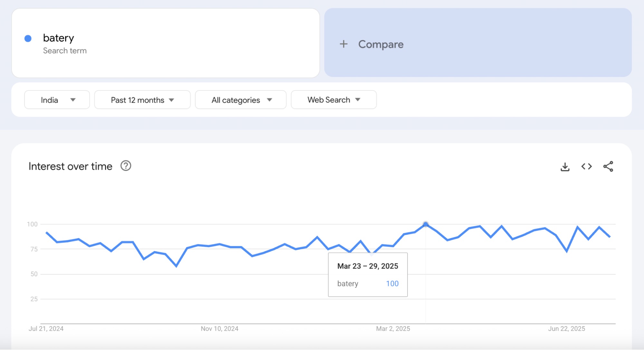Click the Interest over time heading

pyautogui.click(x=71, y=166)
